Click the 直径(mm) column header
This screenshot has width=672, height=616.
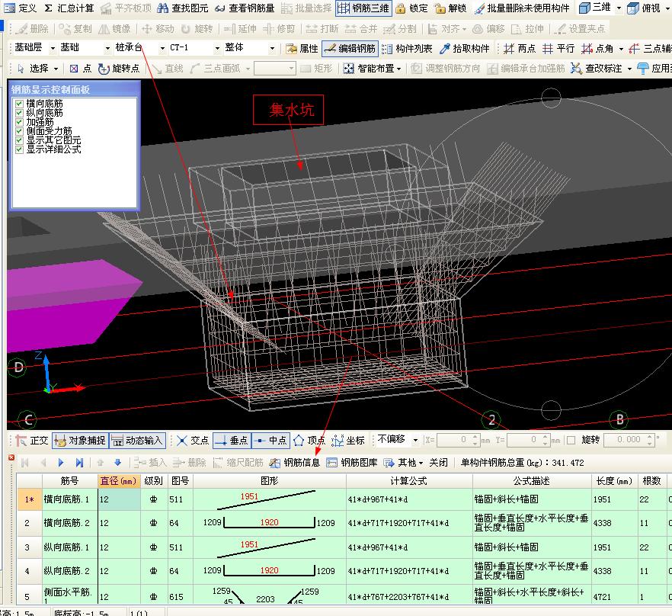pos(118,481)
